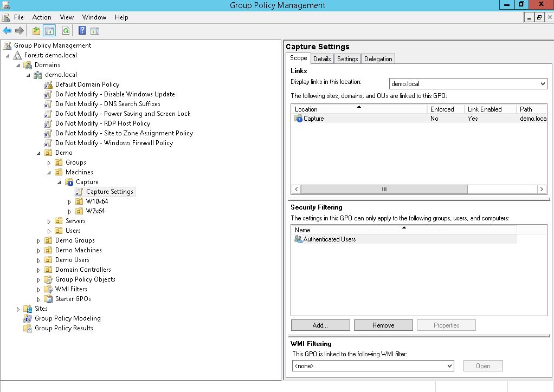Collapse the Demo OU node
554x392 pixels.
[38, 153]
